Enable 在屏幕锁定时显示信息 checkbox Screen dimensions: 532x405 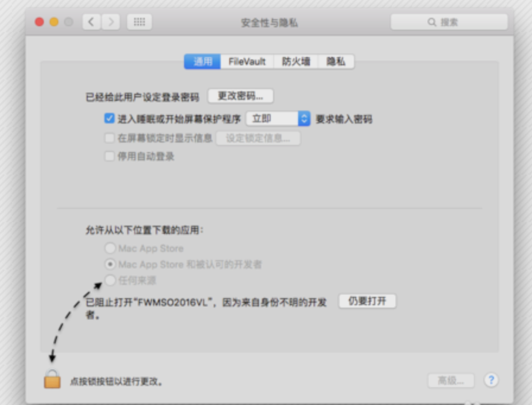(x=109, y=138)
